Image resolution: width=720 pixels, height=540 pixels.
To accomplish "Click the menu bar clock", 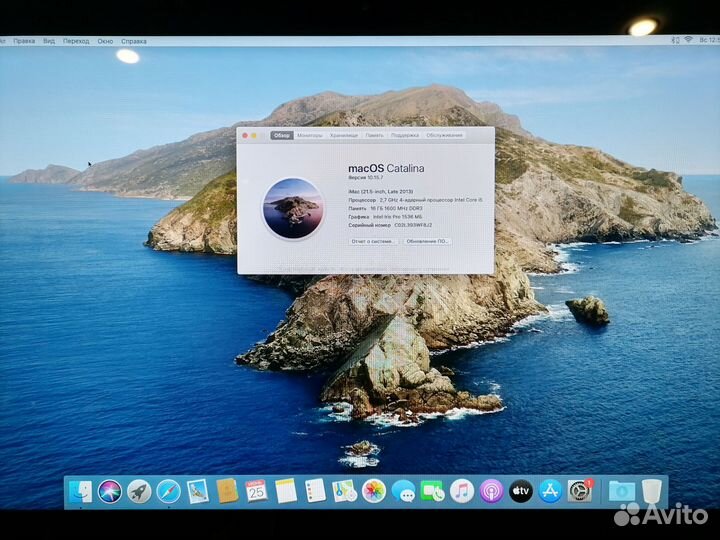I will click(709, 40).
